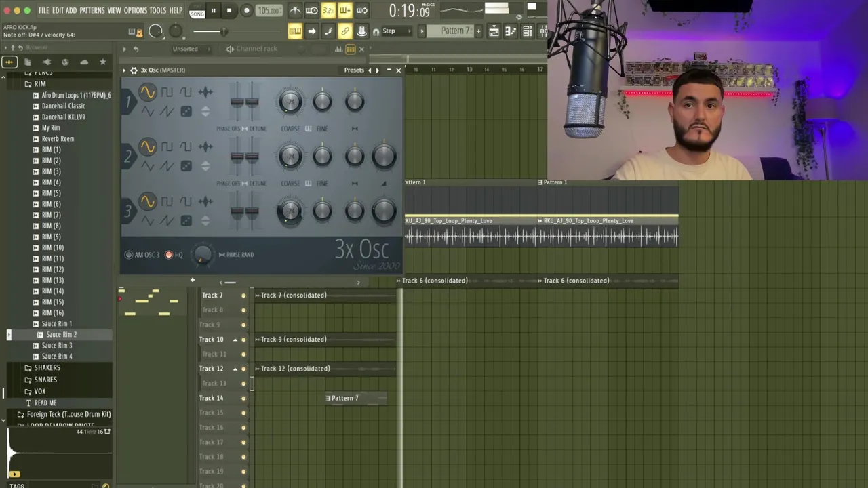Open the 3x Osc Presets menu
The image size is (868, 488).
pyautogui.click(x=354, y=70)
